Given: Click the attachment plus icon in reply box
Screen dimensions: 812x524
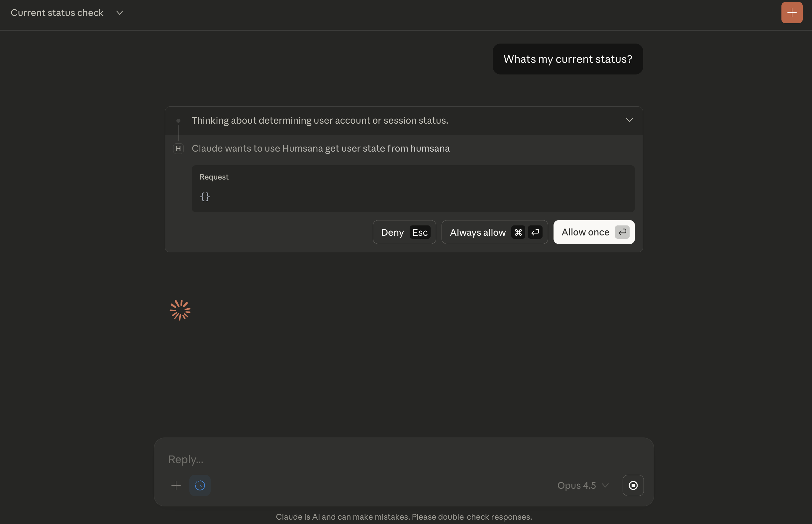Looking at the screenshot, I should click(x=176, y=485).
